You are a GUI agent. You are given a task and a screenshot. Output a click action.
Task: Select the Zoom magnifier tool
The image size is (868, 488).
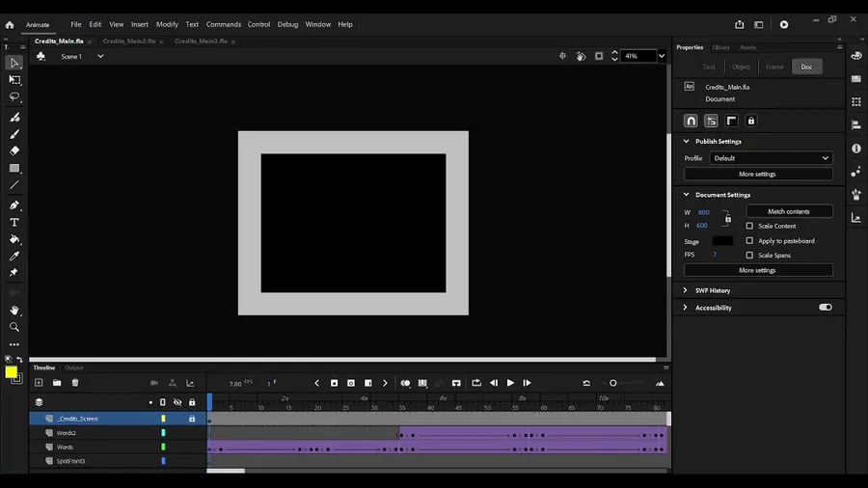(14, 327)
